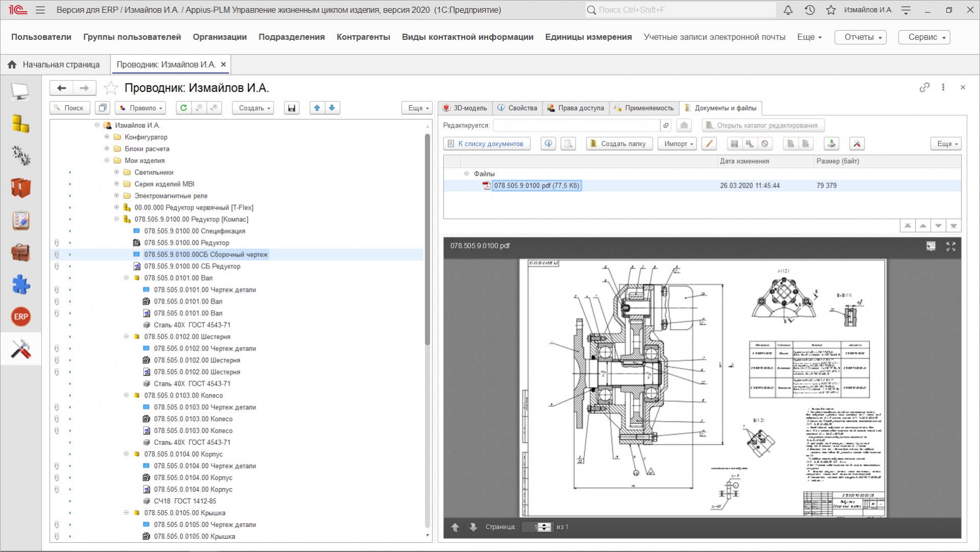
Task: Click the desktop monitor sidebar icon
Action: [x=20, y=91]
